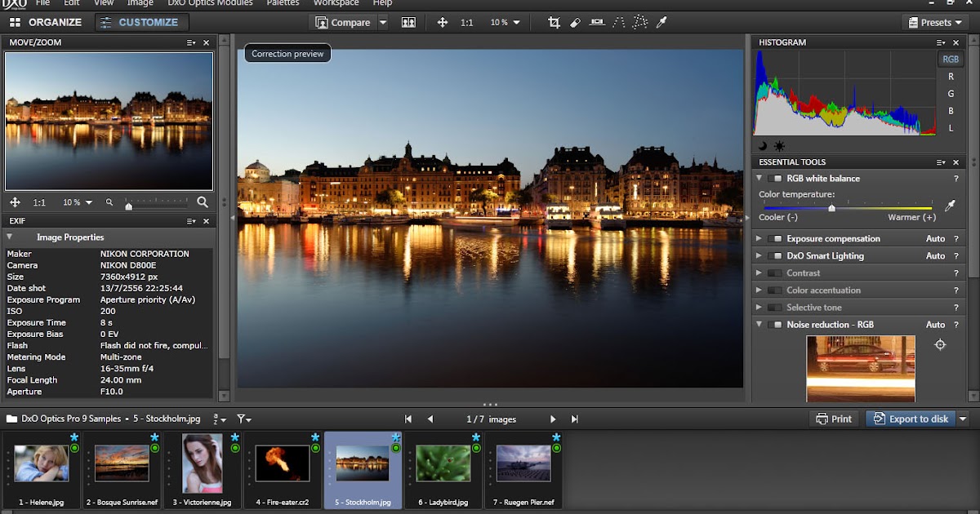The height and width of the screenshot is (514, 980).
Task: Open help for Contrast
Action: click(x=956, y=273)
